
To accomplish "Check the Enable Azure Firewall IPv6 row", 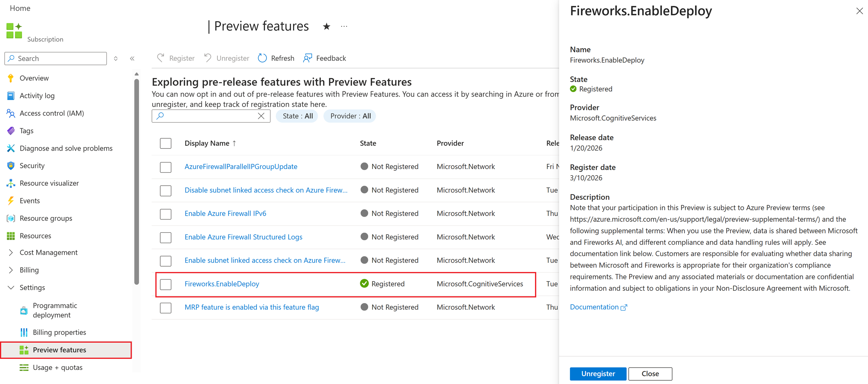I will coord(166,214).
